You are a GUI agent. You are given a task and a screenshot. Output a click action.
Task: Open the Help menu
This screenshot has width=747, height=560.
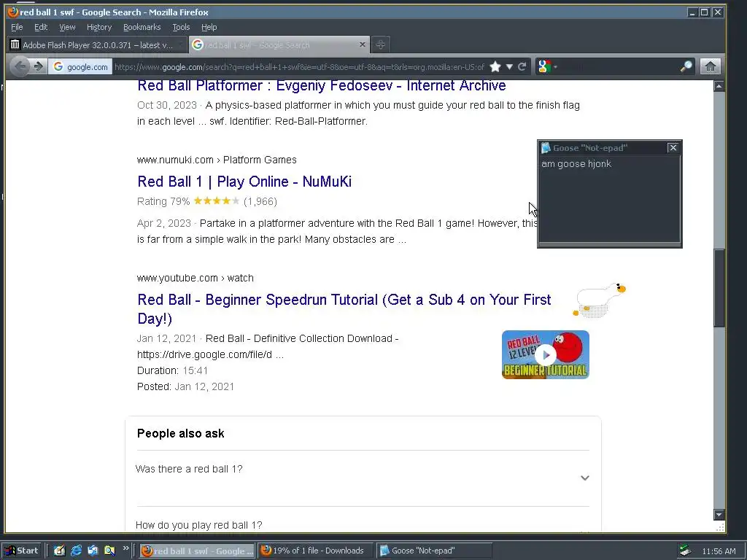click(x=209, y=27)
